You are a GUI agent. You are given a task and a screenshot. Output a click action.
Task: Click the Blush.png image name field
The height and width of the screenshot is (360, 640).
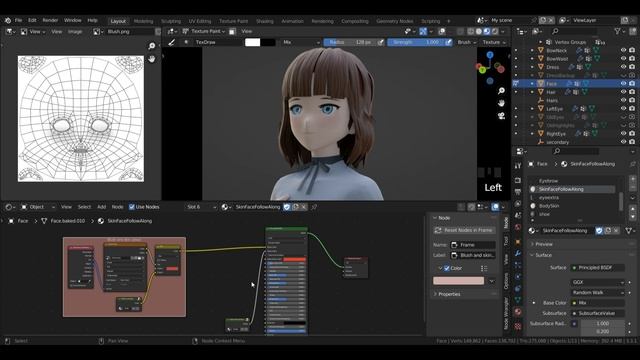[130, 31]
